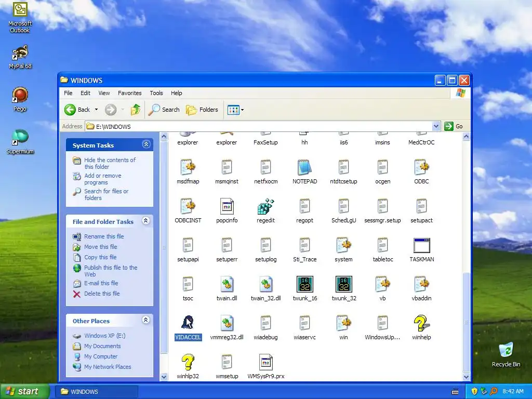The image size is (532, 399).
Task: Select the twain.dll file
Action: click(227, 288)
